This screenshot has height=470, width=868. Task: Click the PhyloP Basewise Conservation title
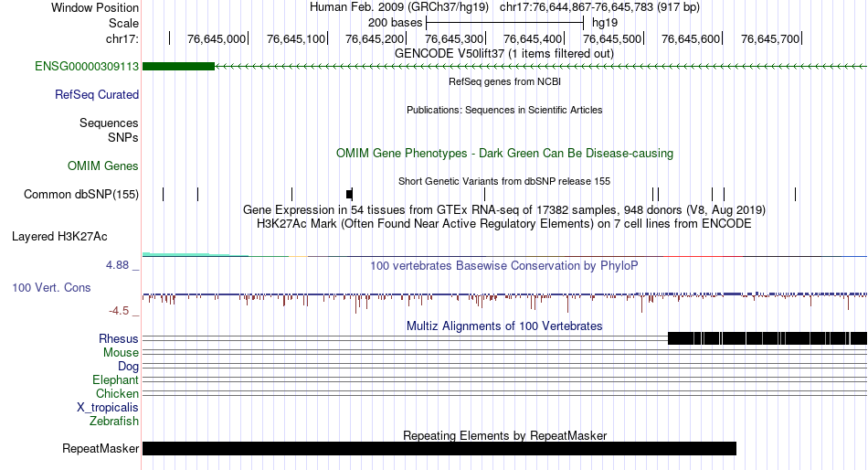(x=504, y=266)
